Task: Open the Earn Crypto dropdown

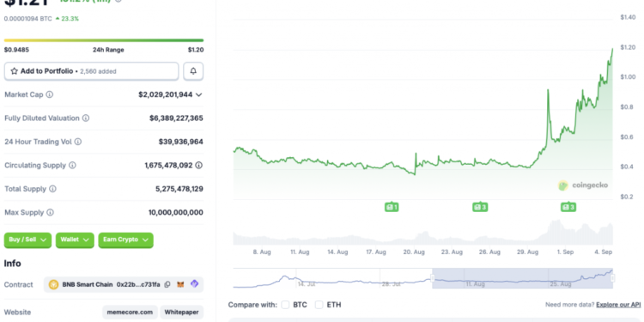Action: (x=125, y=240)
